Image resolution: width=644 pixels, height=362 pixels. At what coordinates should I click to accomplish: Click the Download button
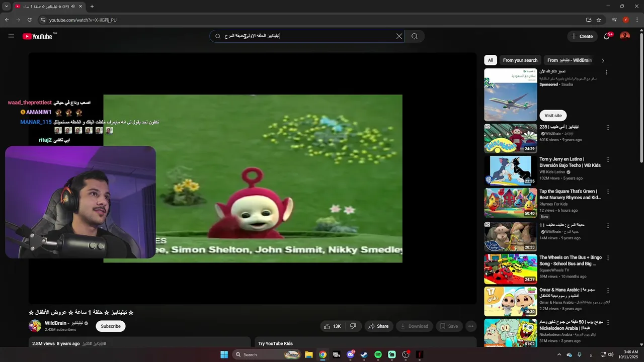(x=415, y=326)
